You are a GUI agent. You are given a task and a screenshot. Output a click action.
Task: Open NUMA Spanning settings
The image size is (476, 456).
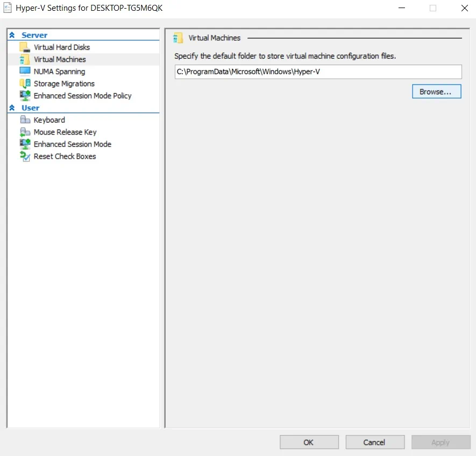(x=59, y=72)
